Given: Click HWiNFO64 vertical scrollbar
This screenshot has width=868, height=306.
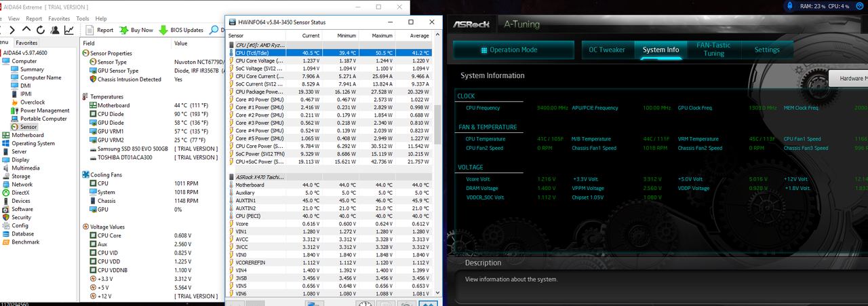Looking at the screenshot, I should pos(436,163).
